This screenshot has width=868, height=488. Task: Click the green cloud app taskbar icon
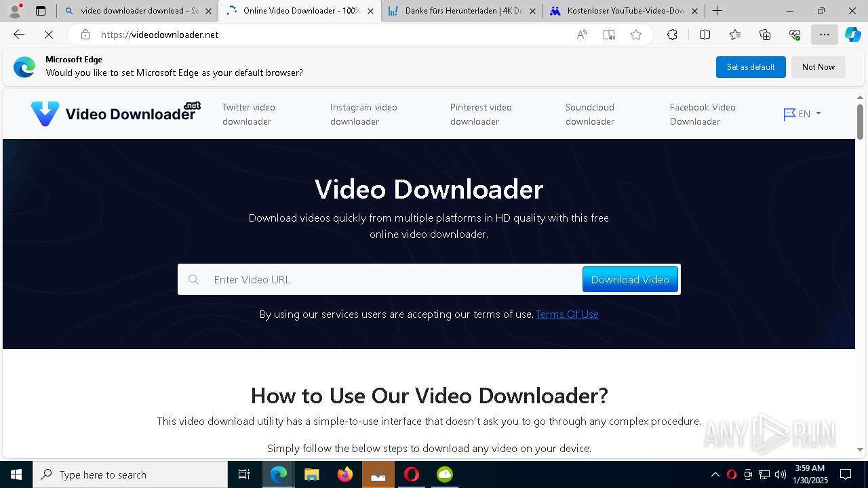[x=445, y=474]
